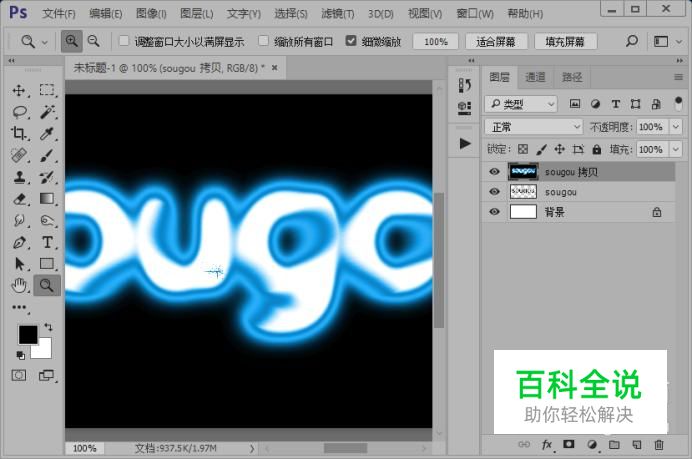Open the opacity 不透明度 dropdown arrow
This screenshot has height=459, width=692.
(x=676, y=127)
